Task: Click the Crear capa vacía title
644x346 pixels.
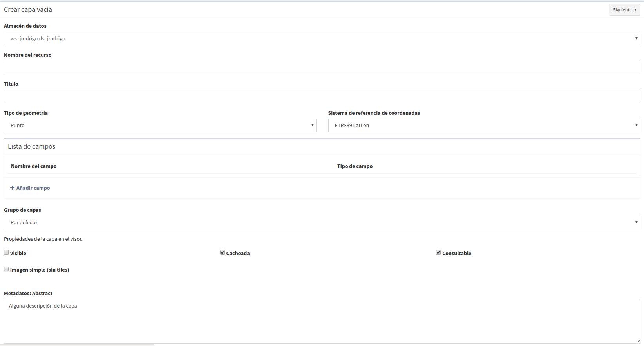Action: [x=28, y=9]
